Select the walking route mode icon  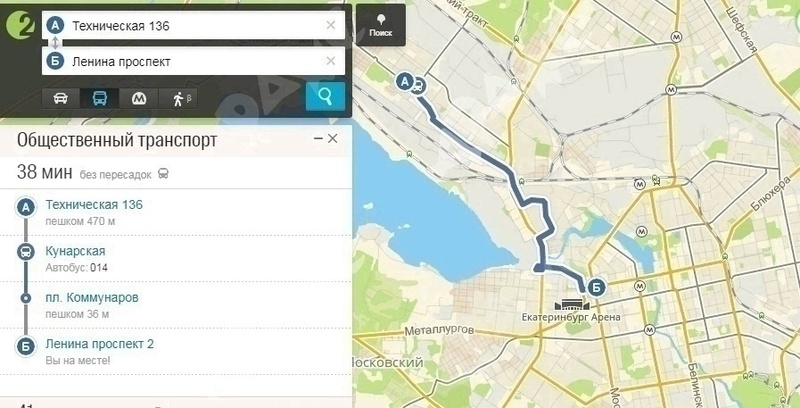(178, 98)
